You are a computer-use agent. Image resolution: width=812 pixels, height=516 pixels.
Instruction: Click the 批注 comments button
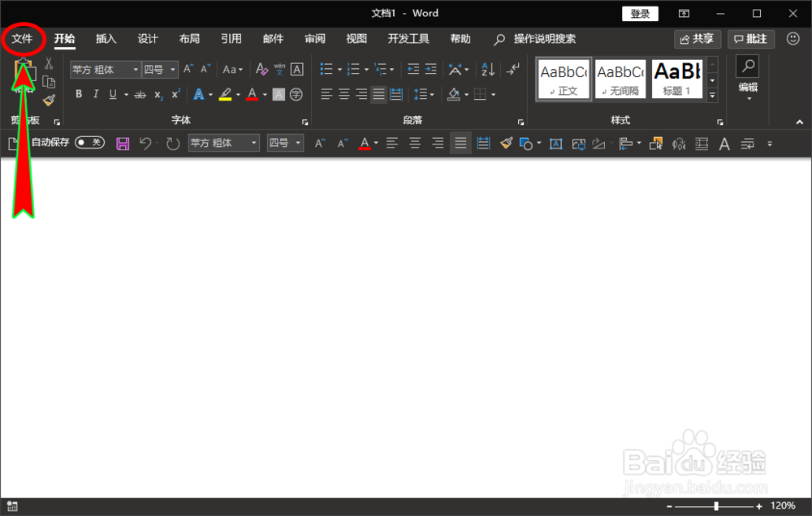(751, 39)
